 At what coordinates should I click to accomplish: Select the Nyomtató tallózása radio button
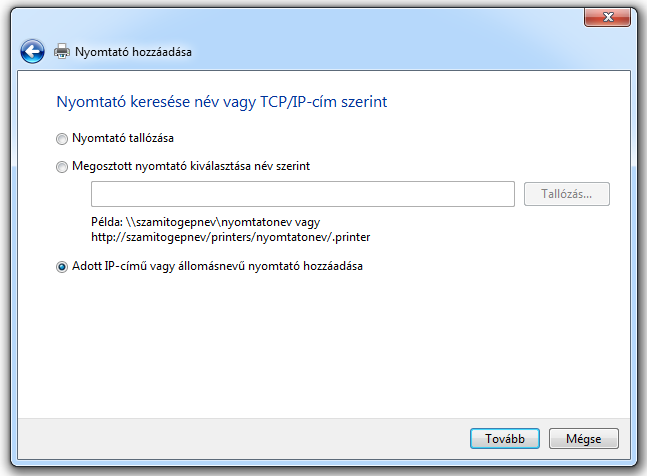62,139
